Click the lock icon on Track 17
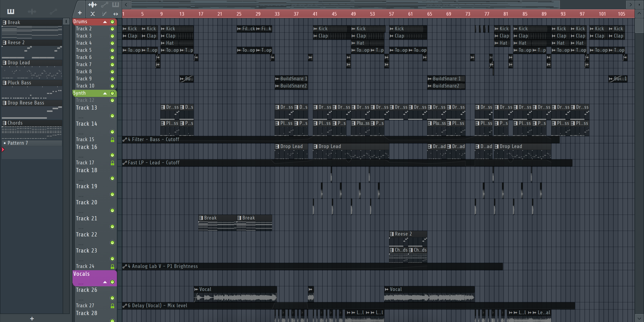 coord(112,163)
